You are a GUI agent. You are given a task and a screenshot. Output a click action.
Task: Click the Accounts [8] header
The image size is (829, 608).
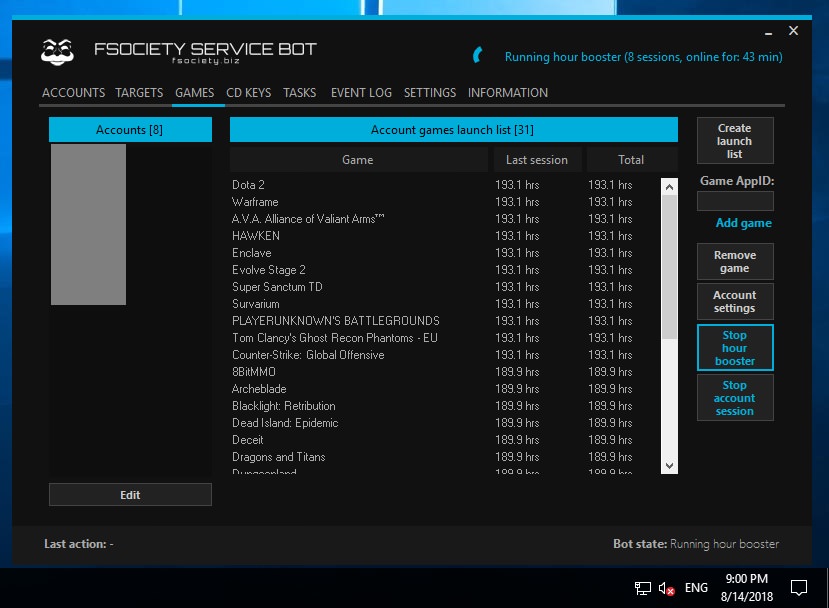point(130,130)
